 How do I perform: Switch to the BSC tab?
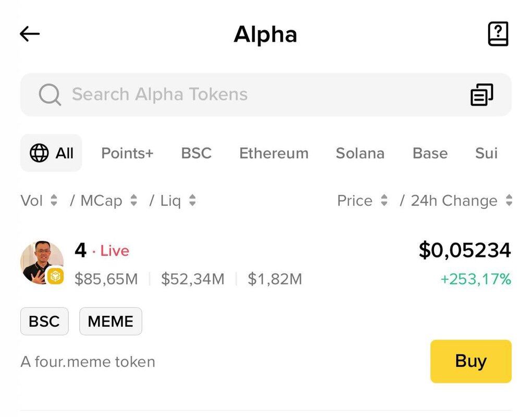tap(196, 153)
